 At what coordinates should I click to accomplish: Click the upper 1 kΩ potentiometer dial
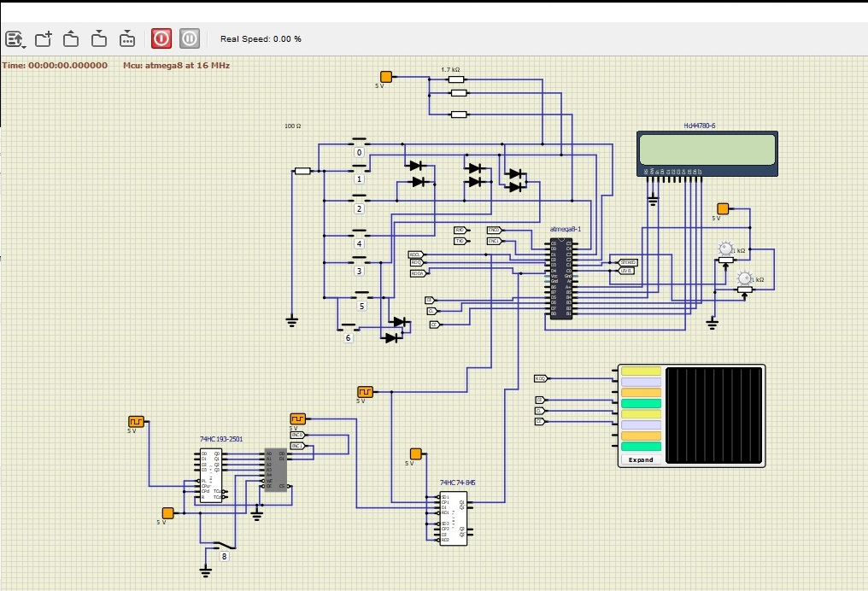point(725,249)
